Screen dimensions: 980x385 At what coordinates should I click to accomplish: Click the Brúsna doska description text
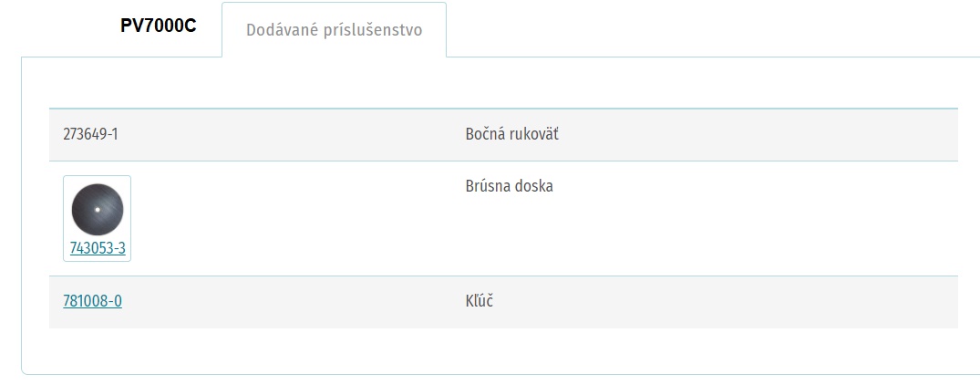509,186
